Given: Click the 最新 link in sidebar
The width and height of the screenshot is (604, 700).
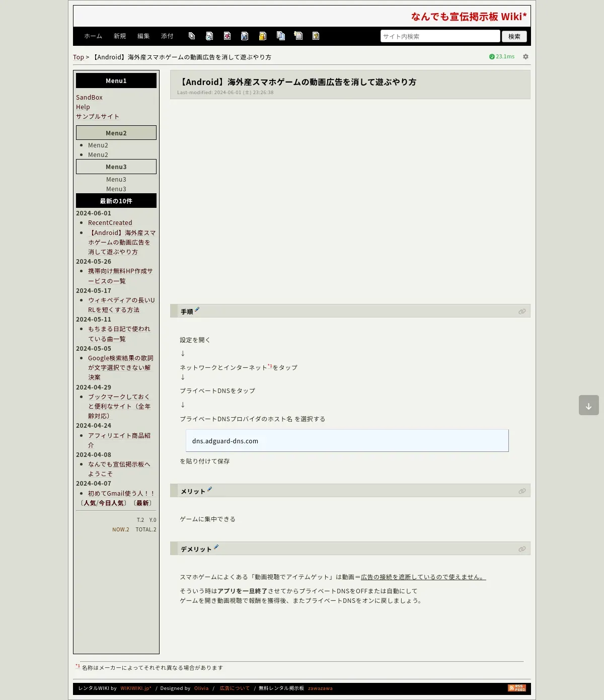Looking at the screenshot, I should click(142, 503).
